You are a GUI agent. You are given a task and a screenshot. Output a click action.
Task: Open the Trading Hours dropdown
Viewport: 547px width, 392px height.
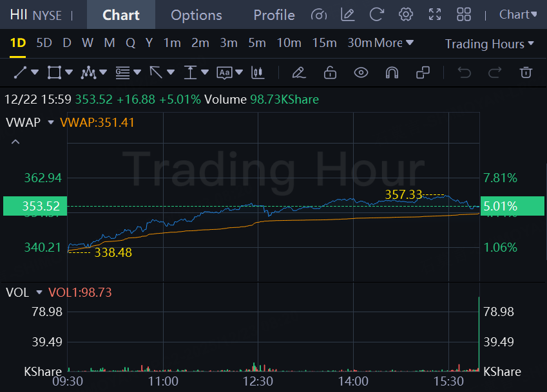click(490, 44)
